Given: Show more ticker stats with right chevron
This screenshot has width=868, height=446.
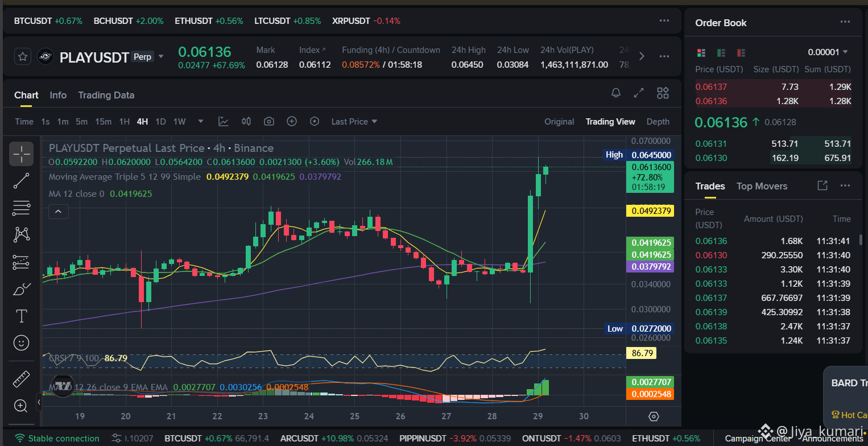Looking at the screenshot, I should [x=642, y=56].
